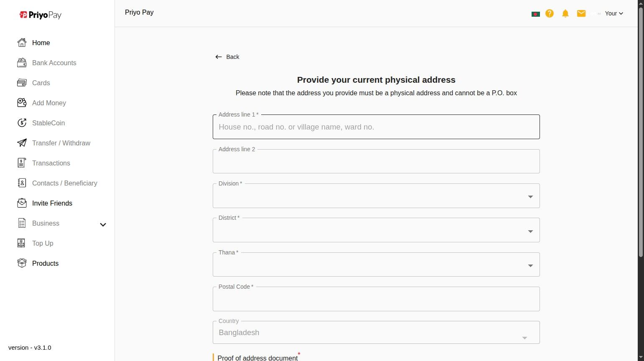This screenshot has height=361, width=644.
Task: Focus the Address line 1 field
Action: [376, 127]
